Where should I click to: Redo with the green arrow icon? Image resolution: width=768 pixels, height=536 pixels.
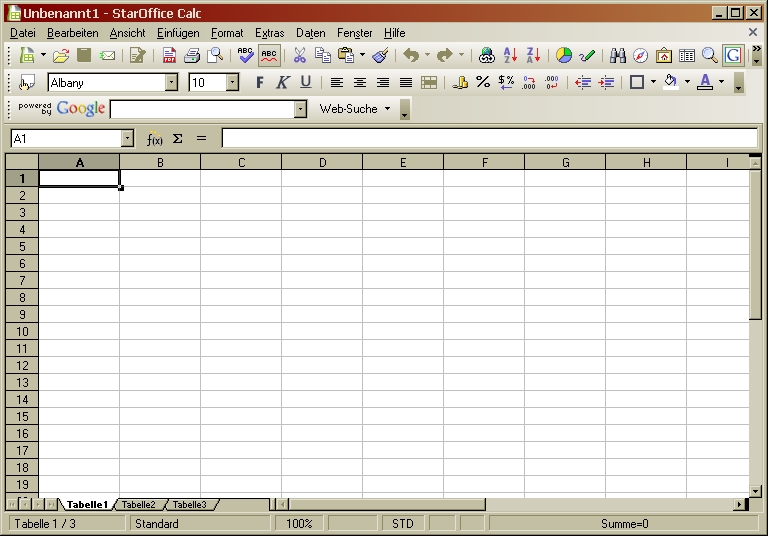coord(445,55)
